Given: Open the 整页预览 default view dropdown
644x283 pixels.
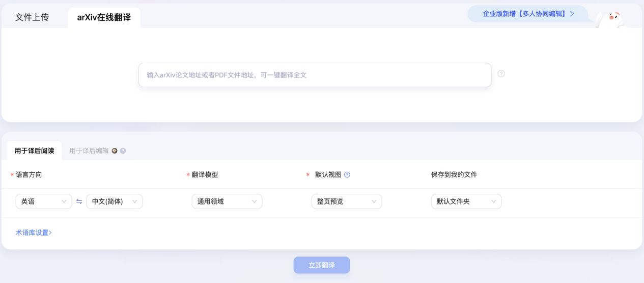Looking at the screenshot, I should tap(347, 201).
